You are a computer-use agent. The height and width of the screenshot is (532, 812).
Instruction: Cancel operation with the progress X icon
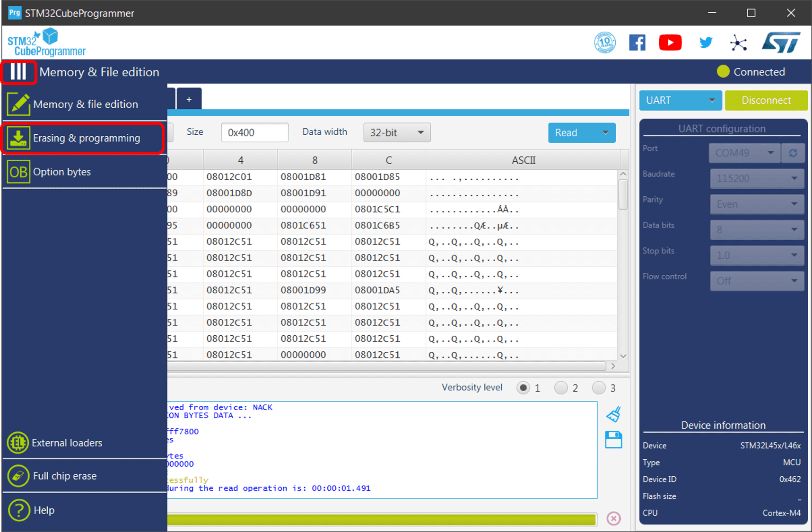click(613, 519)
